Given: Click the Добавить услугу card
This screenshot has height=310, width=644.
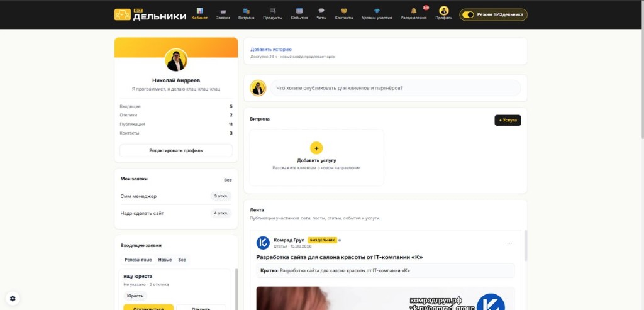Looking at the screenshot, I should click(x=316, y=158).
